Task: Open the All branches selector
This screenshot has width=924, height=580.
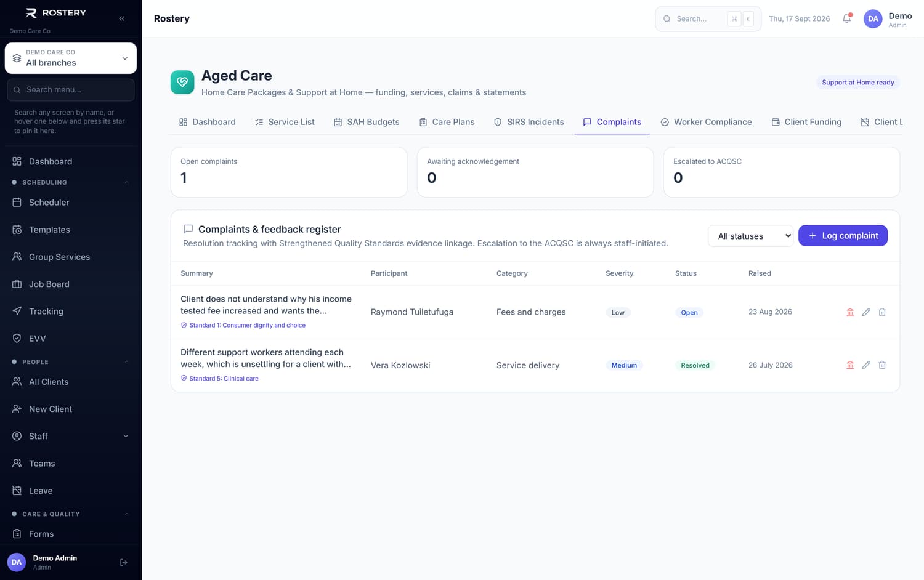Action: tap(71, 58)
